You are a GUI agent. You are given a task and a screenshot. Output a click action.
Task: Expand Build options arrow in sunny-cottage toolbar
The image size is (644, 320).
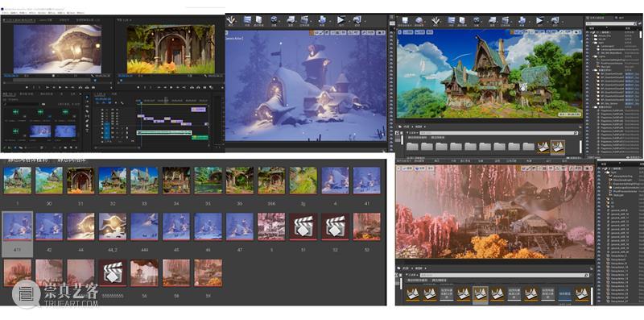coord(530,22)
